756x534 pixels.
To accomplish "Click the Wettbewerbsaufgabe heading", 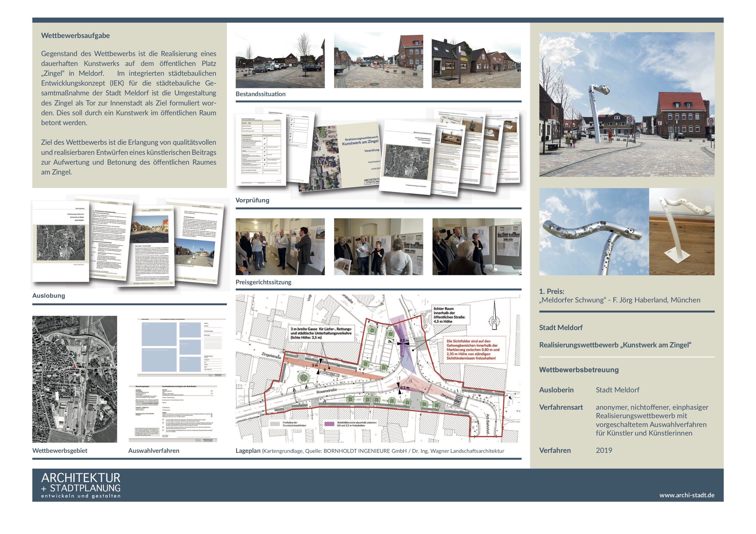I will (x=76, y=35).
